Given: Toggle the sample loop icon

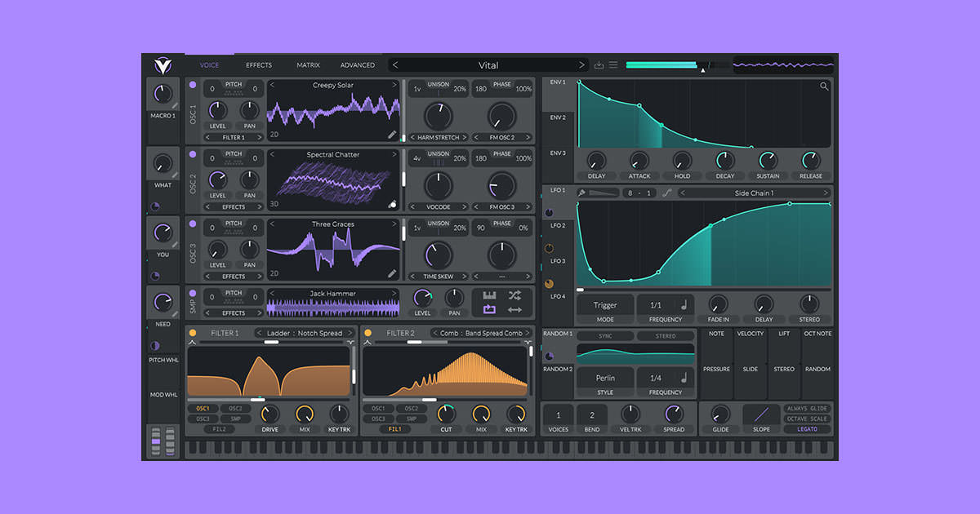Looking at the screenshot, I should pyautogui.click(x=489, y=310).
